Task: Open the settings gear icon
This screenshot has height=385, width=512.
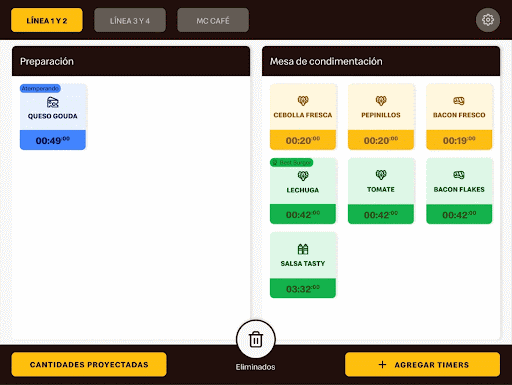Action: click(488, 20)
